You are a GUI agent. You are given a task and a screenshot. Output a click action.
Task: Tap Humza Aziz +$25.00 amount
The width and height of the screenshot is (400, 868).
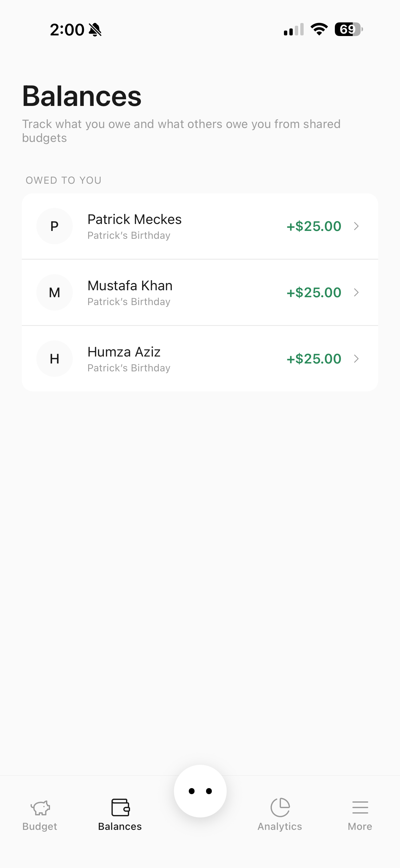pos(314,359)
